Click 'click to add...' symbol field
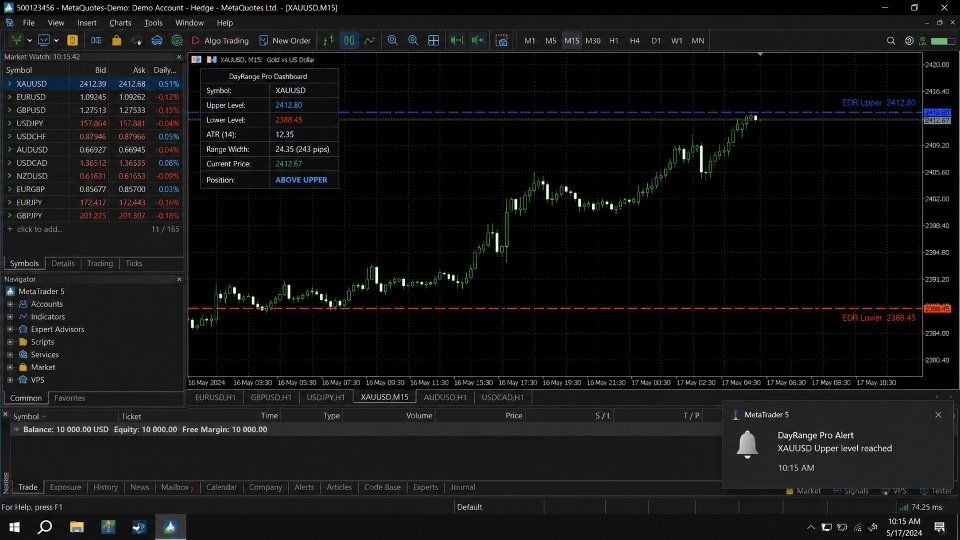Image resolution: width=960 pixels, height=540 pixels. click(x=39, y=229)
